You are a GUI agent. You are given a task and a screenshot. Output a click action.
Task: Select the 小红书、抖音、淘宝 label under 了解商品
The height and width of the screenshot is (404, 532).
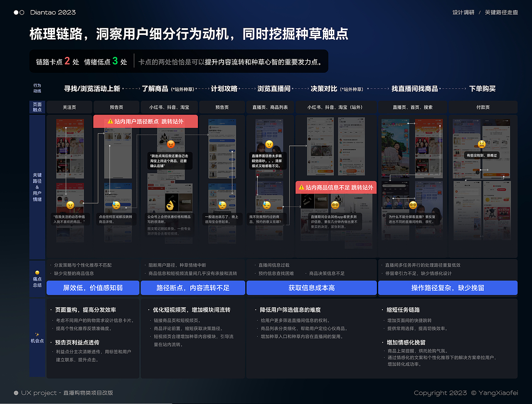169,107
